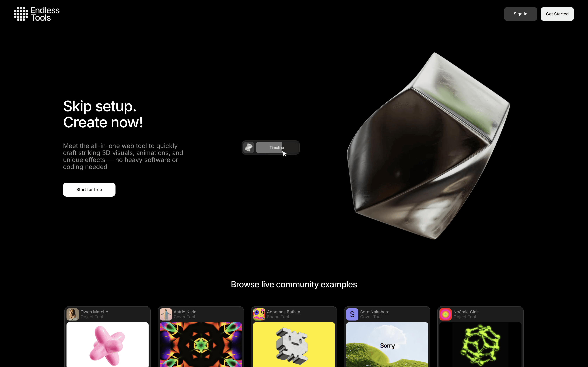The width and height of the screenshot is (588, 367).
Task: Click the Adhemas Batista name link
Action: pos(283,312)
